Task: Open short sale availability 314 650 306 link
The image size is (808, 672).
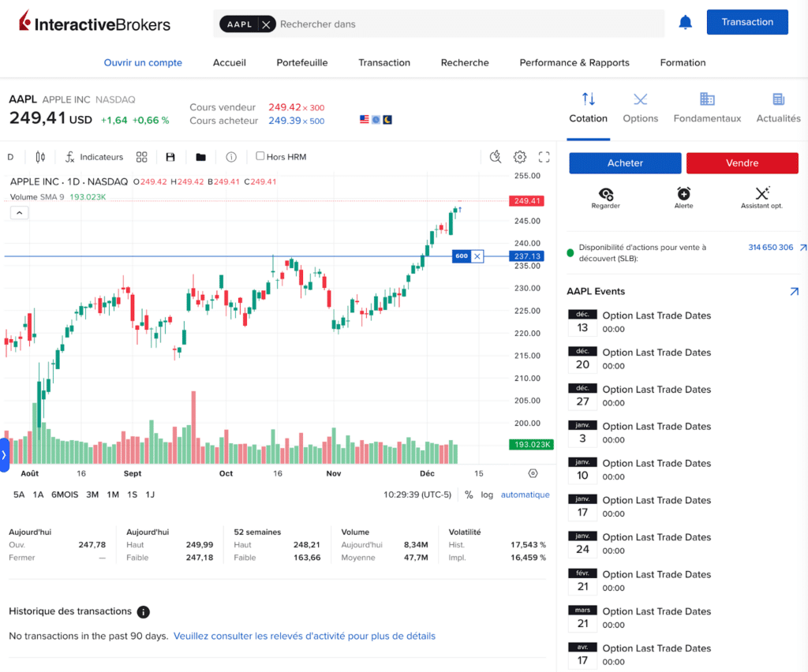Action: (771, 248)
